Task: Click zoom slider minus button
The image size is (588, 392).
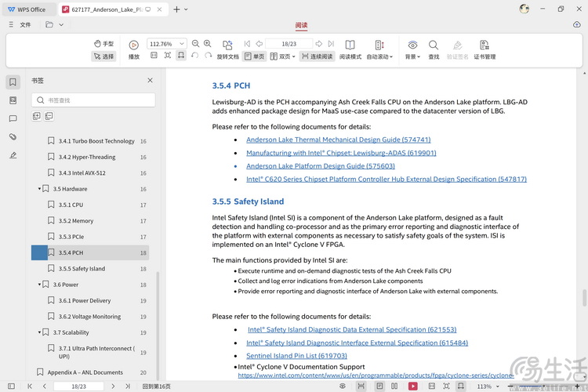Action: (510, 386)
